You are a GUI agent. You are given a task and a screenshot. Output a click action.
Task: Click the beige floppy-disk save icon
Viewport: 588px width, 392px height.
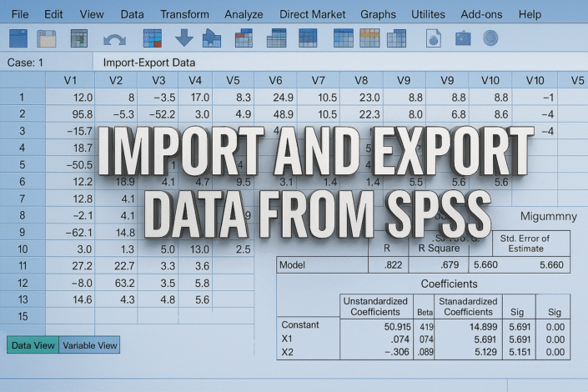pyautogui.click(x=47, y=38)
